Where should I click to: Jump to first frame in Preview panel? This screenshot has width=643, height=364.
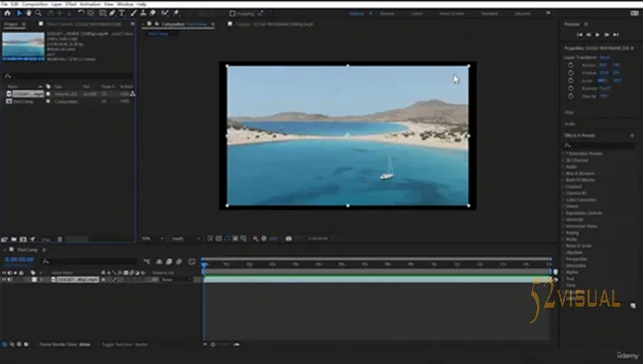click(x=580, y=35)
